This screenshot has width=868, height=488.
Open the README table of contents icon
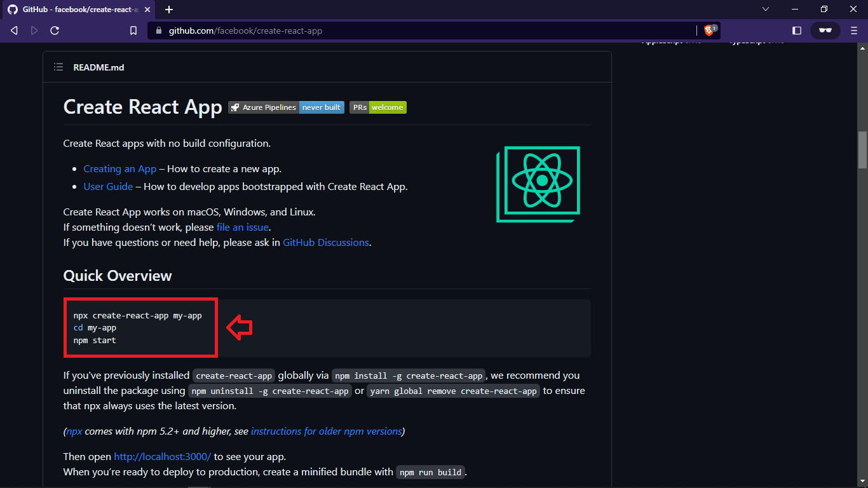click(58, 67)
